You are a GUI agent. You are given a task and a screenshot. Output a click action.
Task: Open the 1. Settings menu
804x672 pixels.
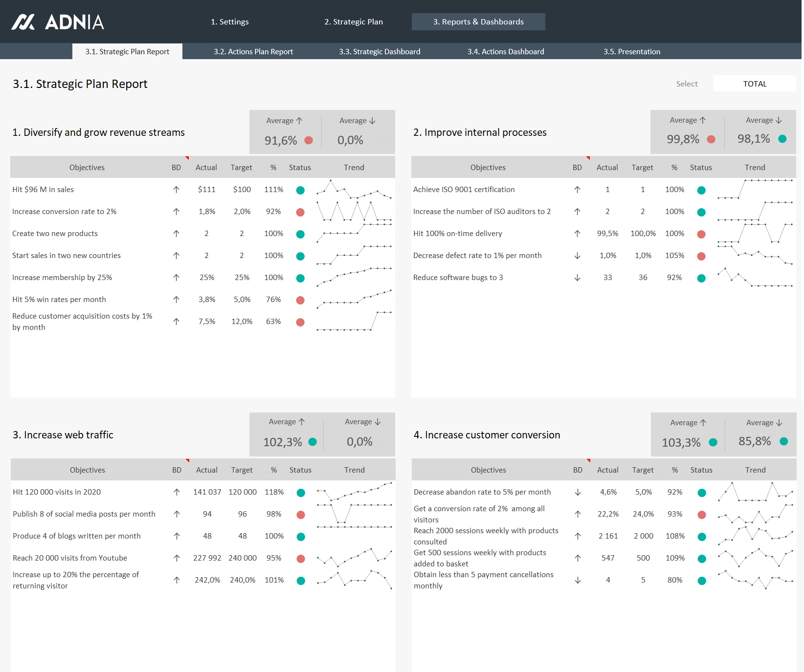230,22
